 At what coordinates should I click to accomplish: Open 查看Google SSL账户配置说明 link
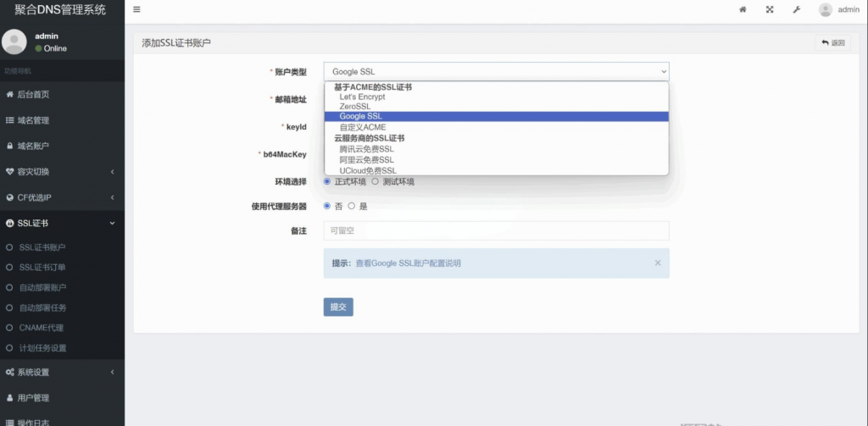pos(408,263)
